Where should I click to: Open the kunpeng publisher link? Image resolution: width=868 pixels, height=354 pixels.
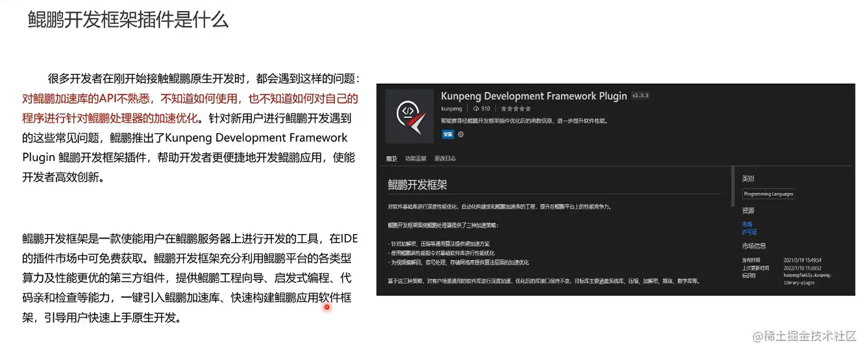451,109
